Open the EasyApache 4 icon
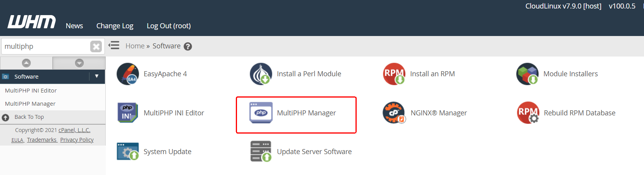This screenshot has height=175, width=644. click(128, 74)
